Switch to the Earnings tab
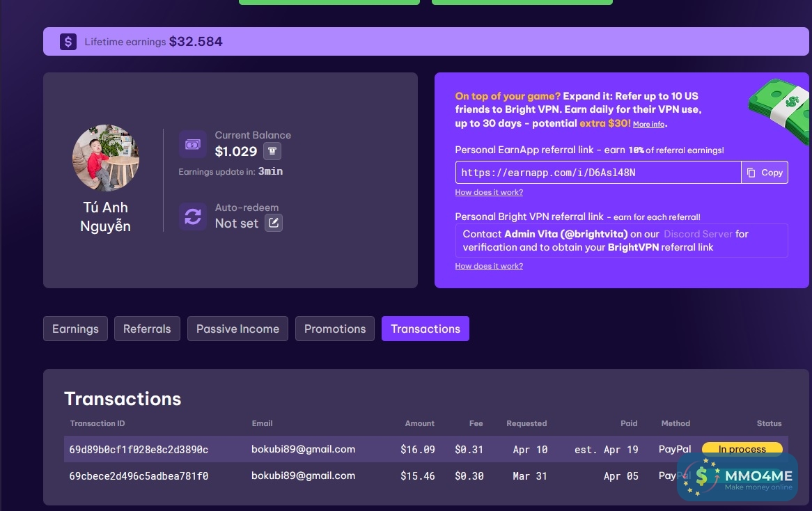The height and width of the screenshot is (511, 812). tap(76, 329)
